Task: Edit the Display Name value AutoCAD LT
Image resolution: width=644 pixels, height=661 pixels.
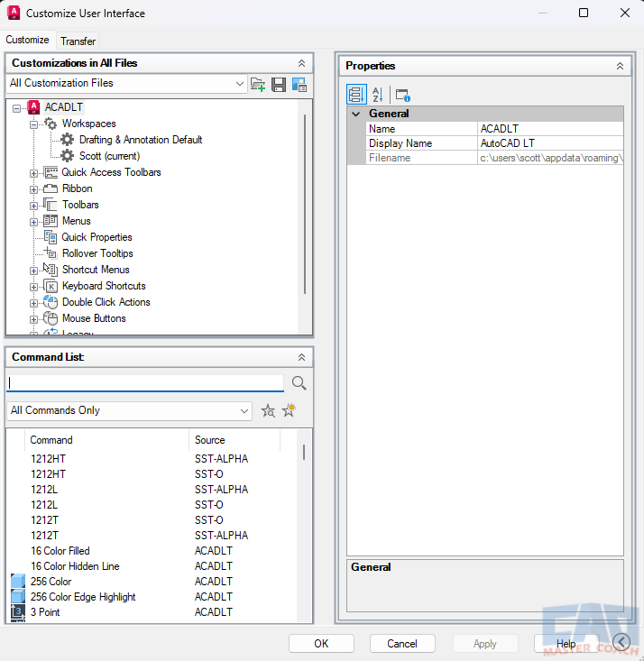Action: 550,143
